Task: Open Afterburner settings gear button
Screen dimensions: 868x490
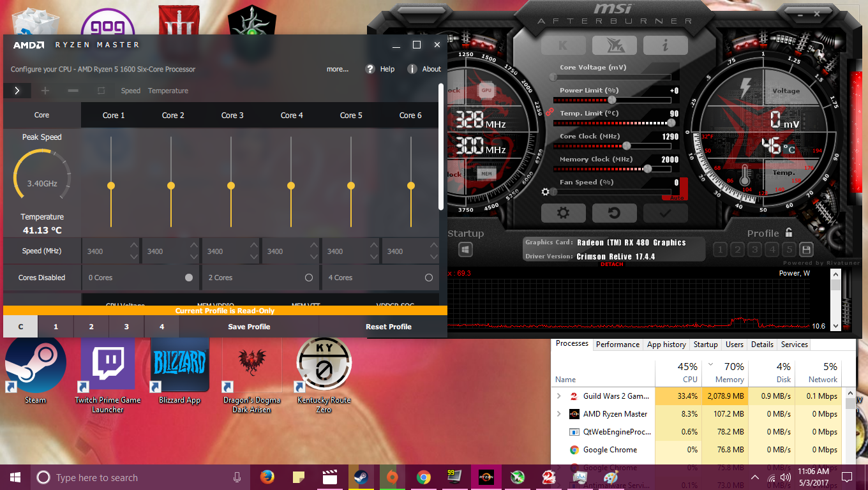Action: point(563,213)
